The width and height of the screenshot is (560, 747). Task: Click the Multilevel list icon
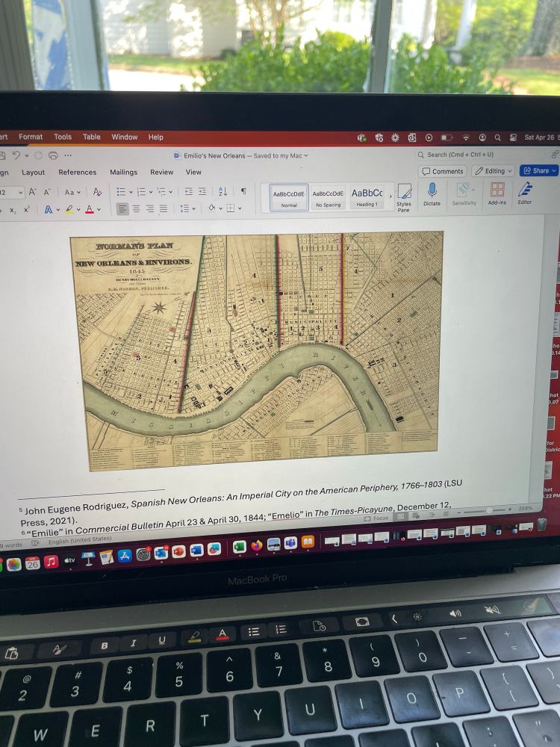point(161,191)
